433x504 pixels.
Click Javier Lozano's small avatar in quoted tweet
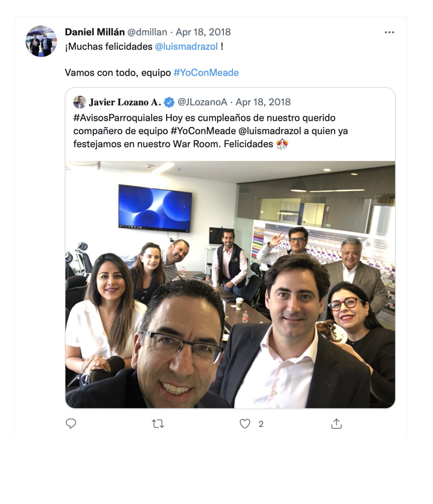point(79,102)
